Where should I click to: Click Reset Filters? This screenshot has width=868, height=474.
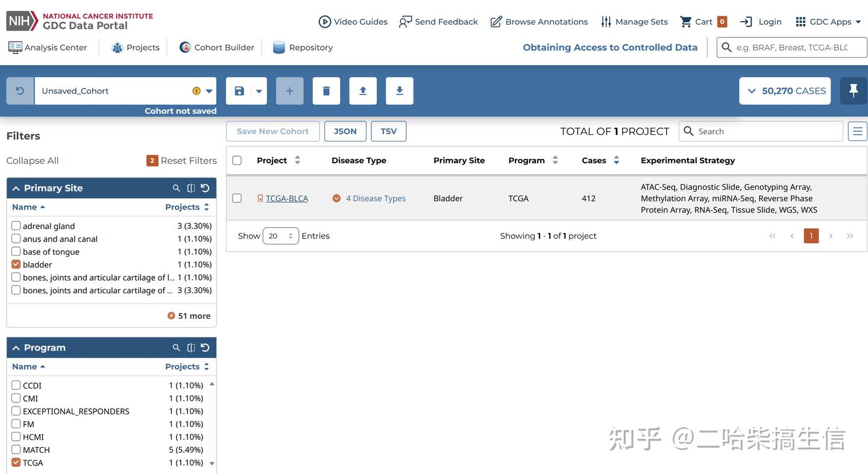[x=181, y=161]
